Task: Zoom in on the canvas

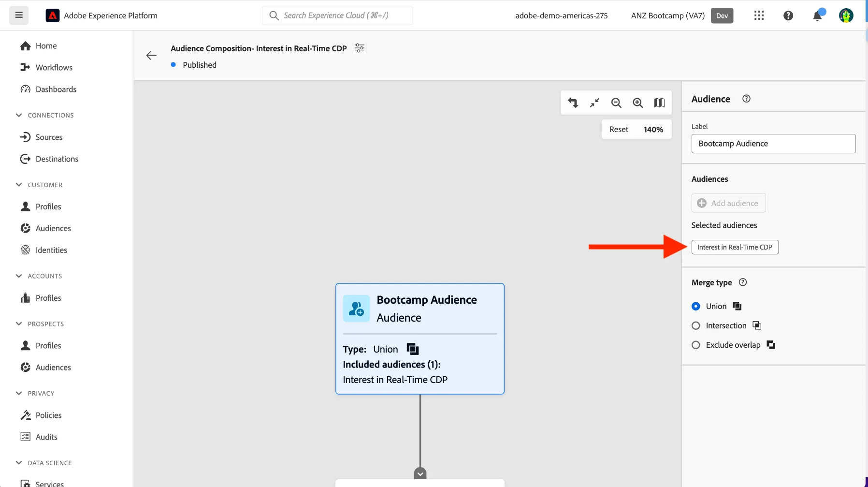Action: (638, 103)
